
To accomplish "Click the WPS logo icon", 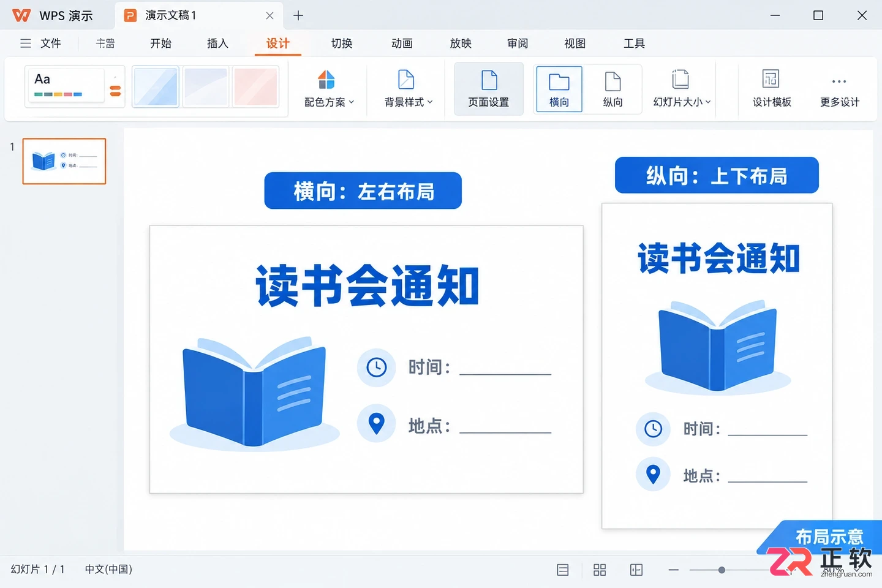I will pos(21,15).
